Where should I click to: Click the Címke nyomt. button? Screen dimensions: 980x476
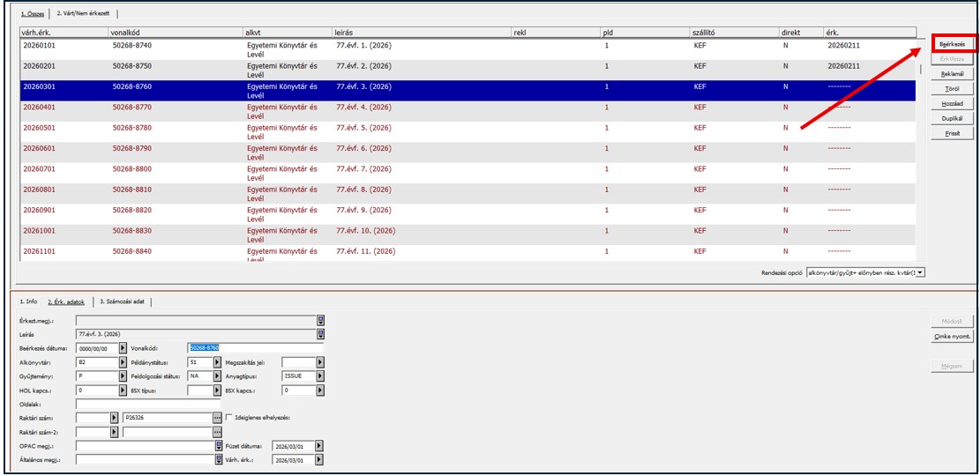[x=952, y=337]
